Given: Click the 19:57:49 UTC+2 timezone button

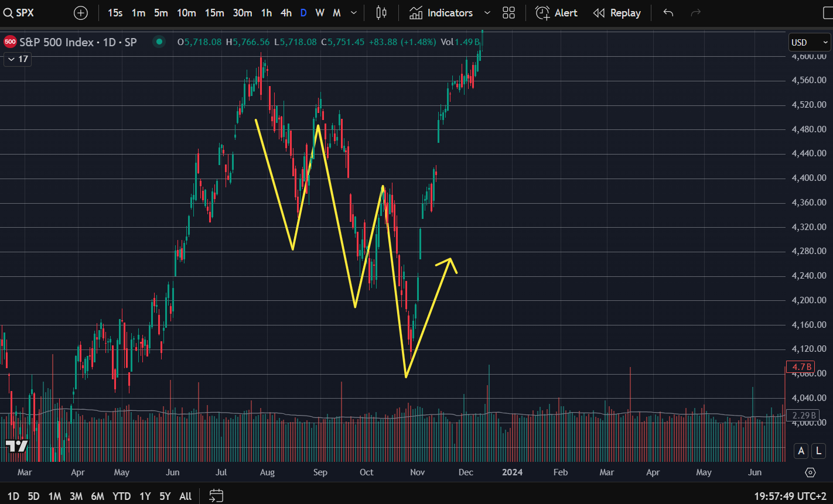Looking at the screenshot, I should (x=790, y=496).
